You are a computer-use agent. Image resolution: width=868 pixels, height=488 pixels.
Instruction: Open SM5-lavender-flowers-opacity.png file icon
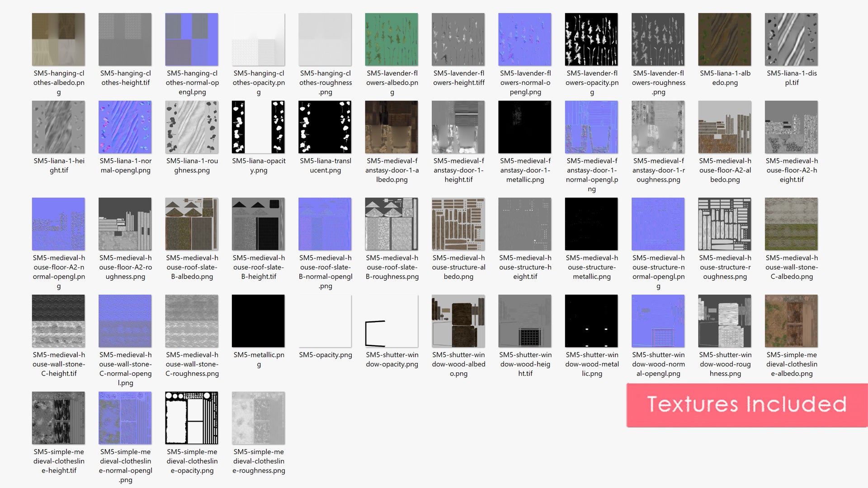[x=591, y=39]
